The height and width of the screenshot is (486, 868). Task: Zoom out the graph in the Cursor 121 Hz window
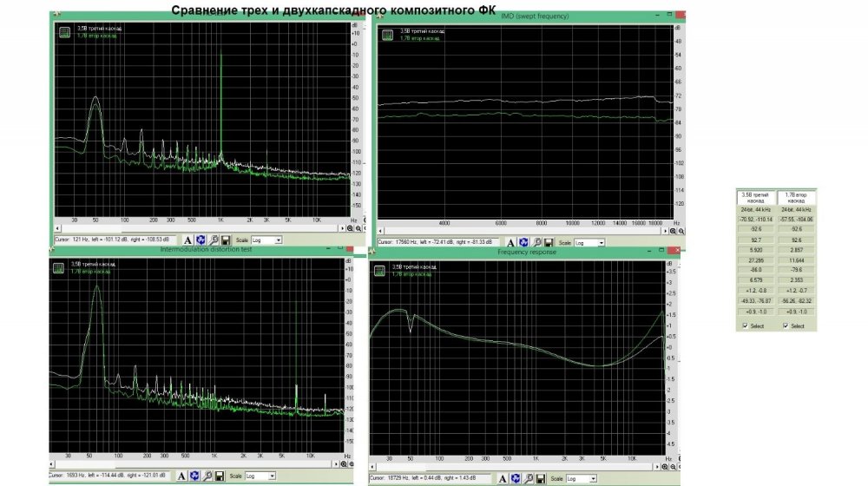[x=358, y=228]
